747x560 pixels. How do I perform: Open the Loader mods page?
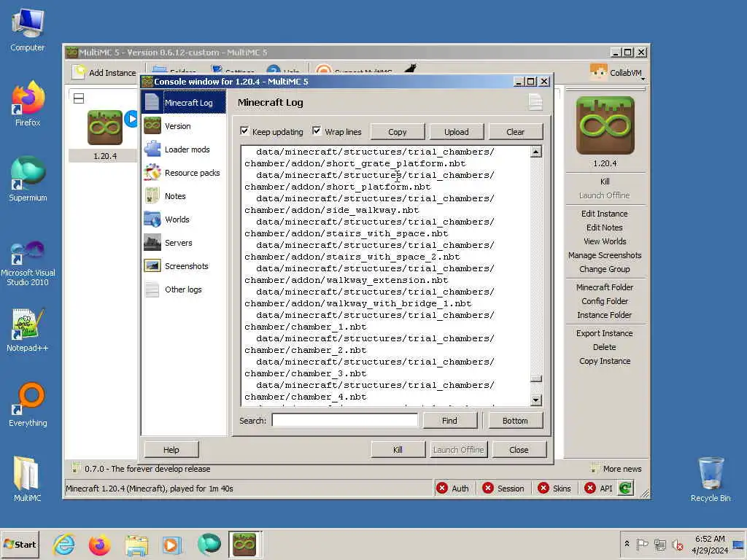tap(183, 149)
